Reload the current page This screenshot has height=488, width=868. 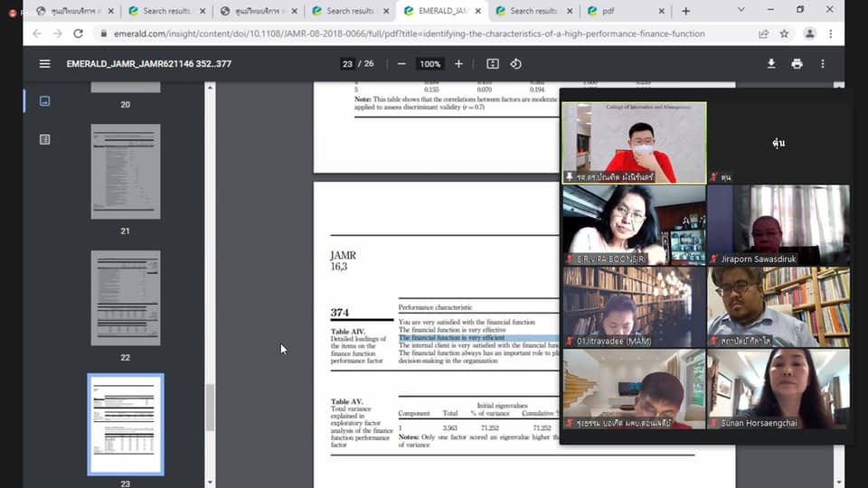79,33
